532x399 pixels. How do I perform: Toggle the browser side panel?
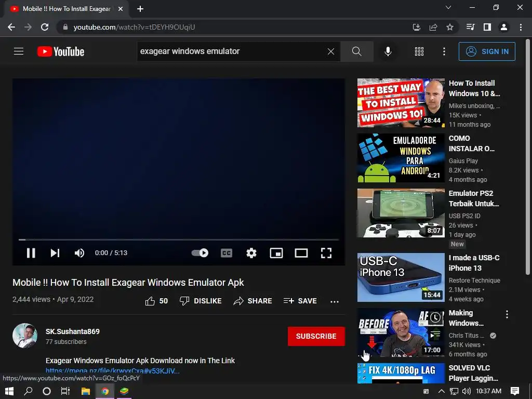[487, 27]
